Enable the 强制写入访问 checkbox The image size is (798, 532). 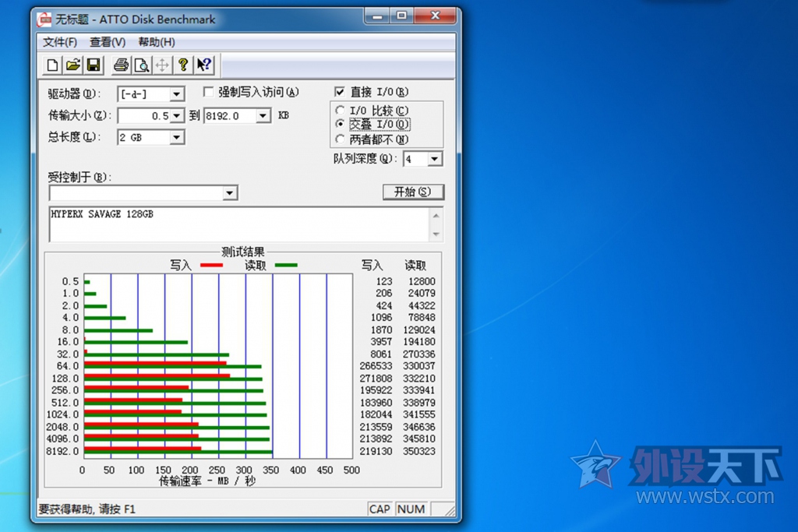208,92
